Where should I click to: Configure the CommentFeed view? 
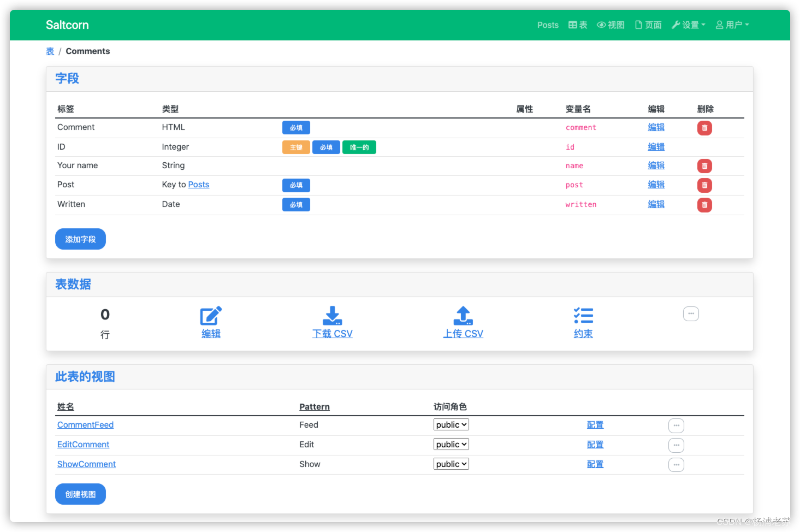595,425
